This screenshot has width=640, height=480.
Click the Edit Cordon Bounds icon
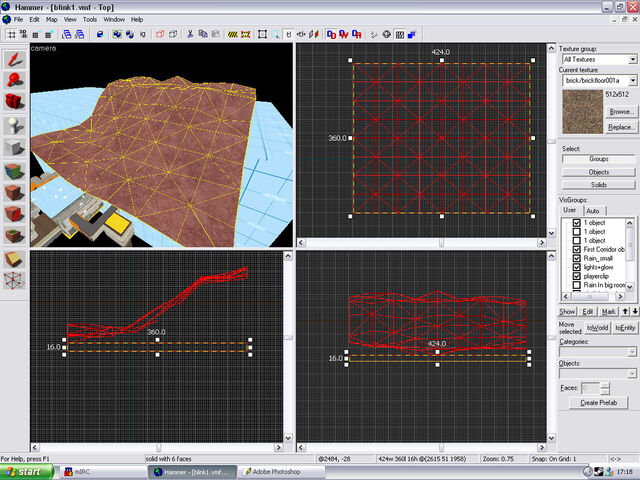[246, 35]
